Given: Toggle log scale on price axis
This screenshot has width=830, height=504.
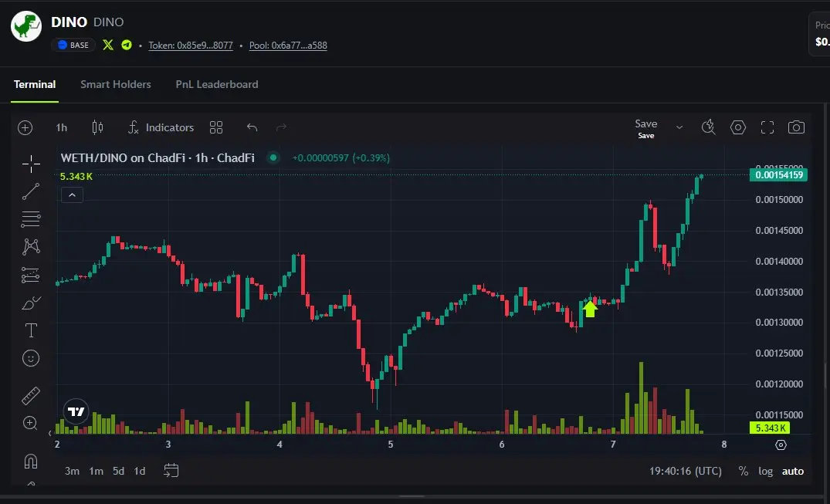Looking at the screenshot, I should point(765,471).
